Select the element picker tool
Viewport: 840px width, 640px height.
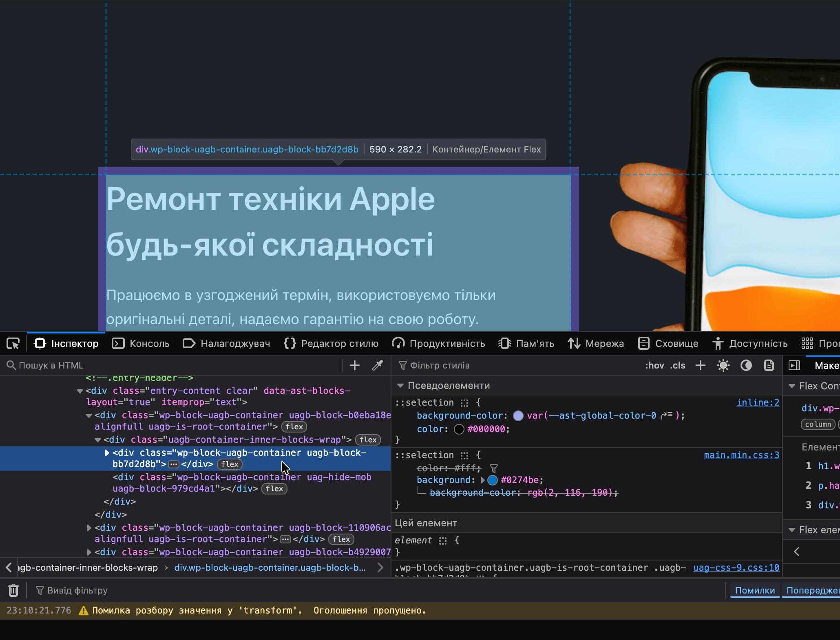pos(13,344)
